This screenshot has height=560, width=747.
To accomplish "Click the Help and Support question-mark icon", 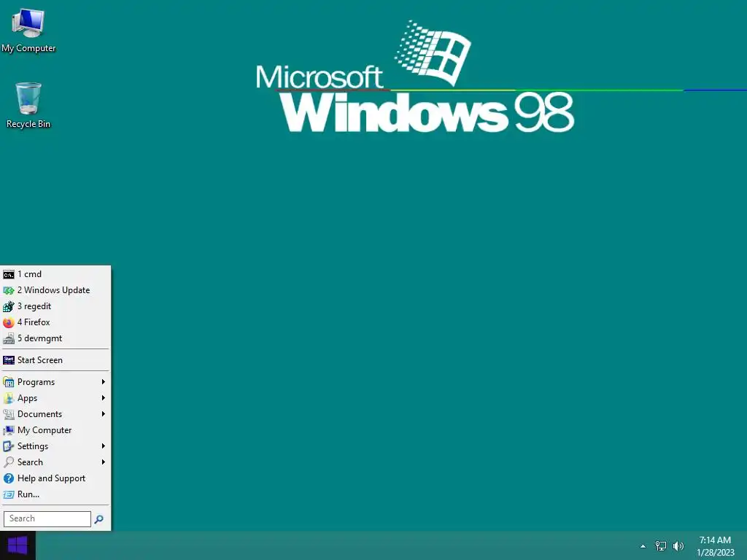I will tap(9, 478).
